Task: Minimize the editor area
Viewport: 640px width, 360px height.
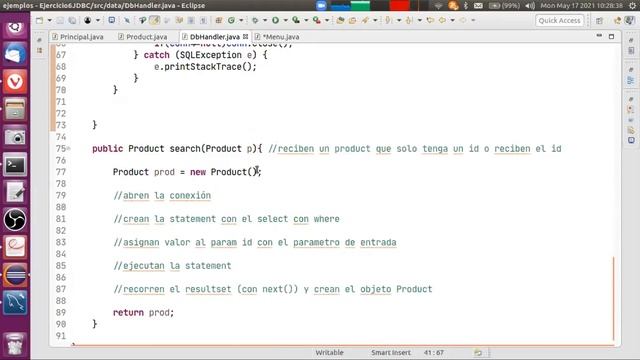Action: 599,36
